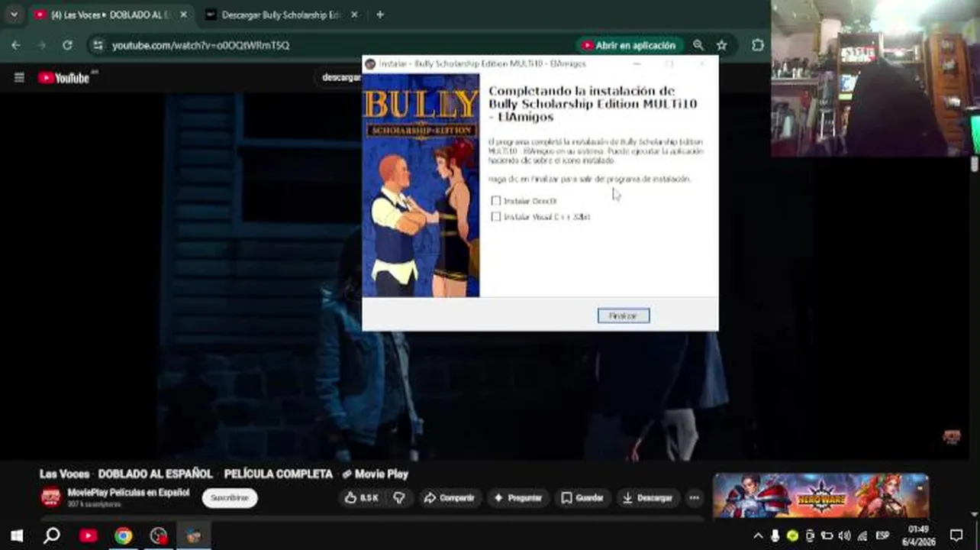Open the notifications action center

tap(956, 535)
